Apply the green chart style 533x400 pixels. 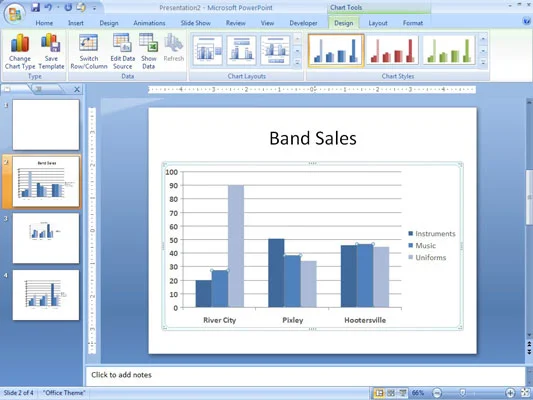[449, 51]
